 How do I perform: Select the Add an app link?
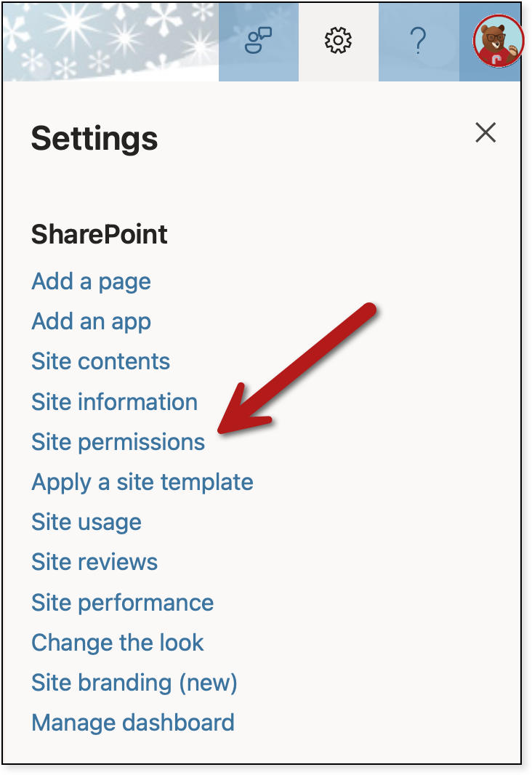pos(91,321)
